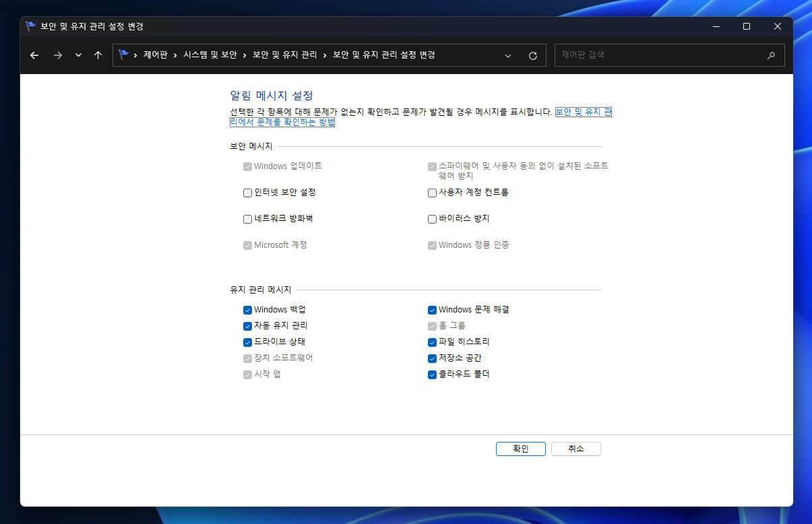Image resolution: width=812 pixels, height=524 pixels.
Task: Expand chevron after 제어판 breadcrumb
Action: click(x=175, y=55)
